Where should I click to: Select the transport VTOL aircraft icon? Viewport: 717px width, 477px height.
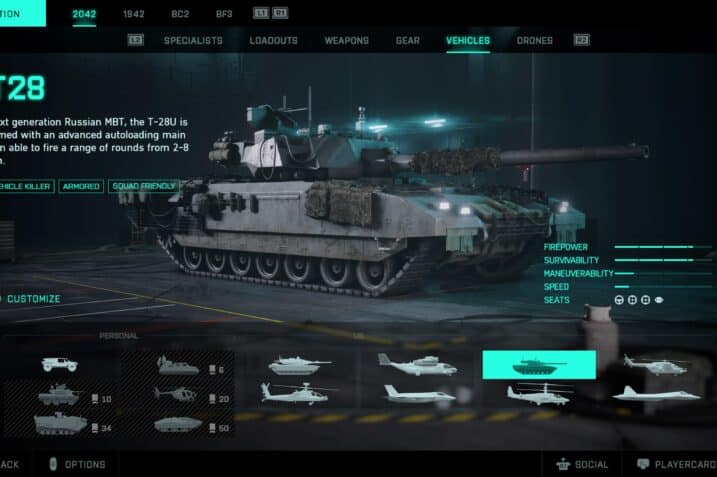pyautogui.click(x=417, y=364)
